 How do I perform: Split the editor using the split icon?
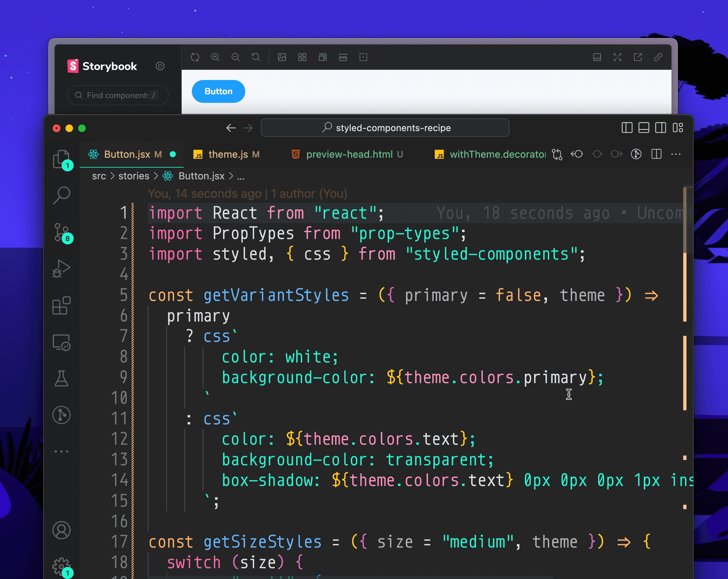pyautogui.click(x=656, y=154)
